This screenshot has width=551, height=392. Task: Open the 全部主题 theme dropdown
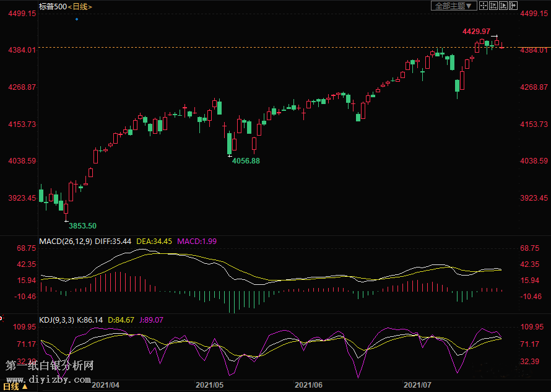[454, 6]
